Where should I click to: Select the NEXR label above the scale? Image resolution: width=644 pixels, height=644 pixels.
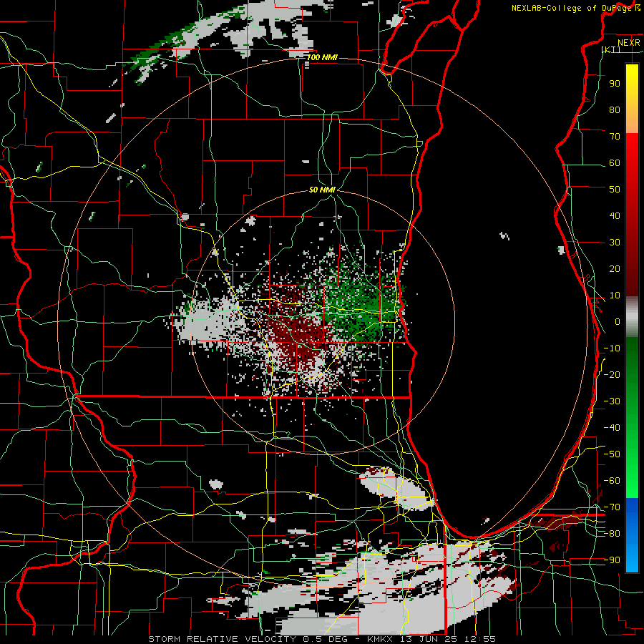pos(628,43)
